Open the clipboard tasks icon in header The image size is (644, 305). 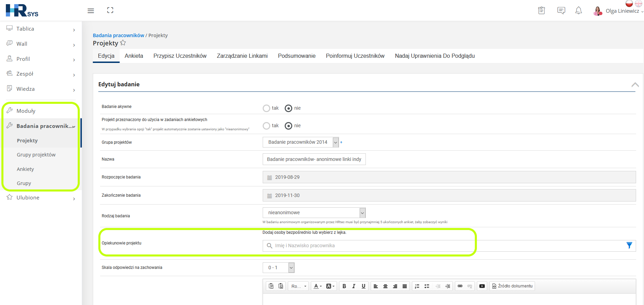[542, 11]
